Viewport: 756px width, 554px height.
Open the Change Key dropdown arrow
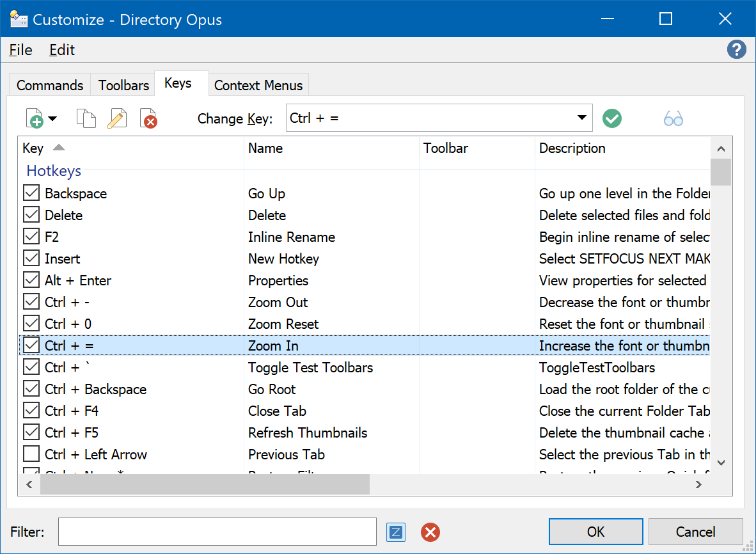click(x=582, y=118)
